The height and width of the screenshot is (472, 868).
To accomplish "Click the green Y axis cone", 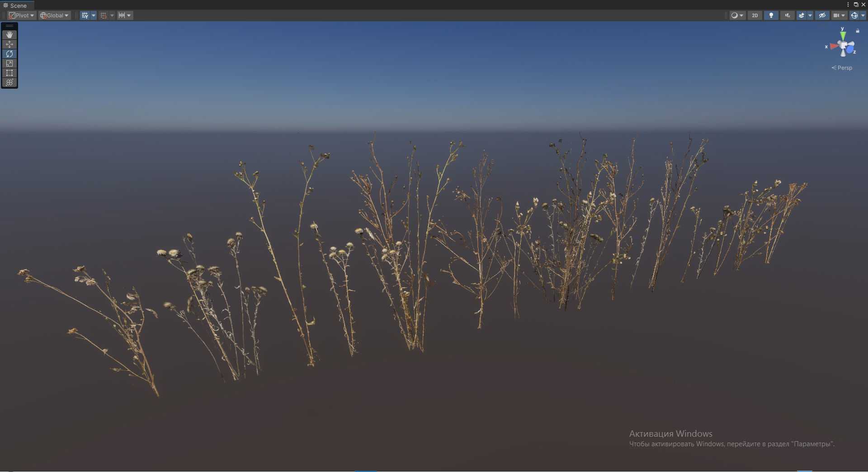I will click(x=843, y=36).
